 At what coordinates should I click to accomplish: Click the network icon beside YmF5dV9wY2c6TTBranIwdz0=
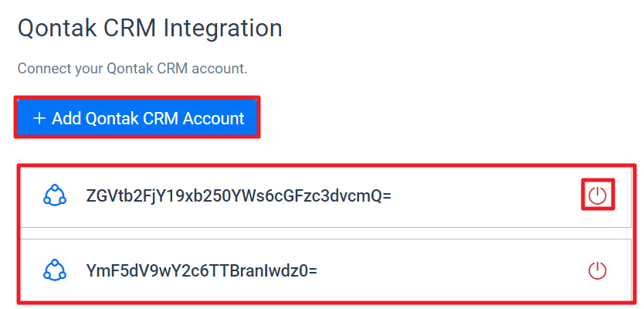click(55, 270)
